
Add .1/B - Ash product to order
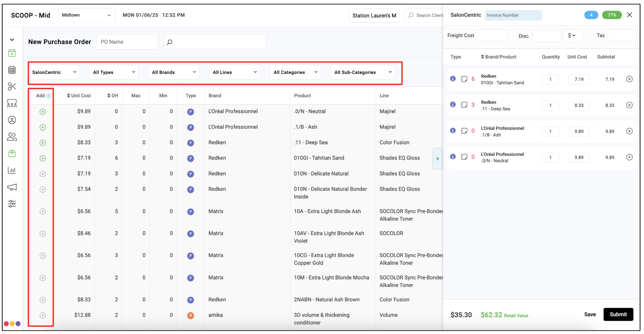(x=43, y=127)
